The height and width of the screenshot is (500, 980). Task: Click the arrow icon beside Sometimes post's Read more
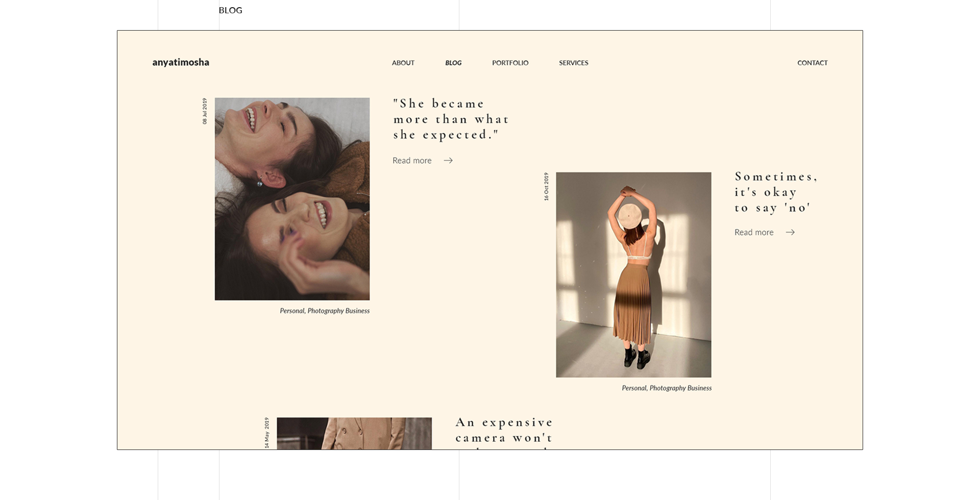click(790, 232)
